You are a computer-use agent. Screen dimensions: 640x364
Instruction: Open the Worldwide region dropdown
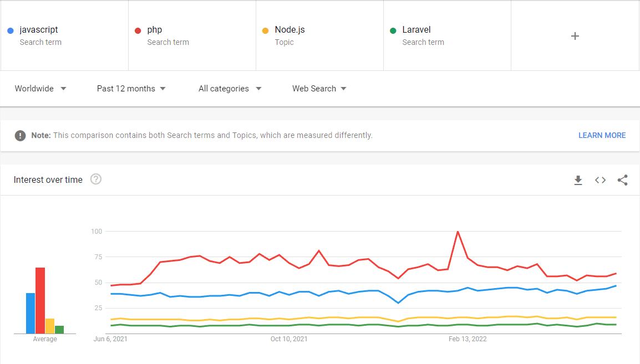click(40, 88)
